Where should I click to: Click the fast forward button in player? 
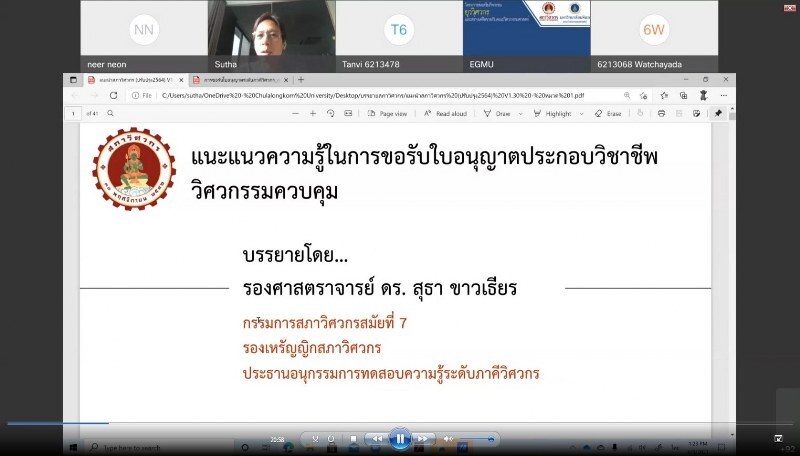coord(423,438)
